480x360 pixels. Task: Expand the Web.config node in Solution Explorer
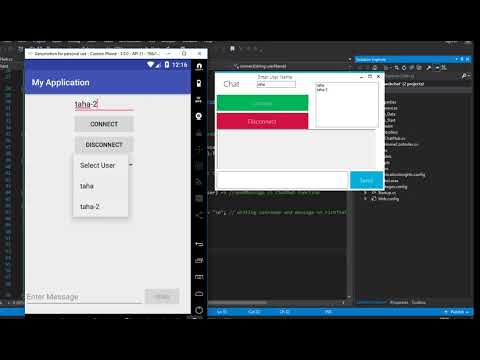(x=366, y=199)
